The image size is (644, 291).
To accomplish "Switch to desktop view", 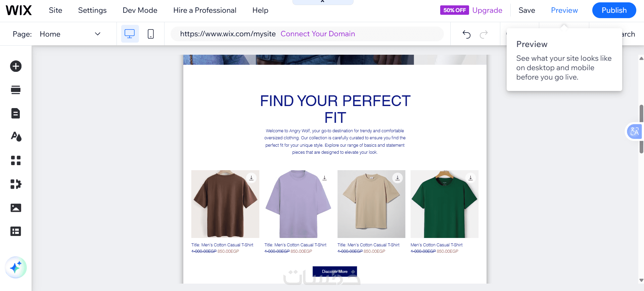I will pos(130,34).
